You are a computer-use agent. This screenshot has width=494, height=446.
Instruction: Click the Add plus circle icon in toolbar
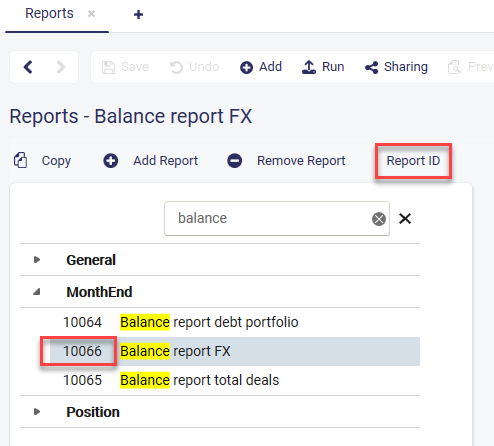pyautogui.click(x=246, y=67)
